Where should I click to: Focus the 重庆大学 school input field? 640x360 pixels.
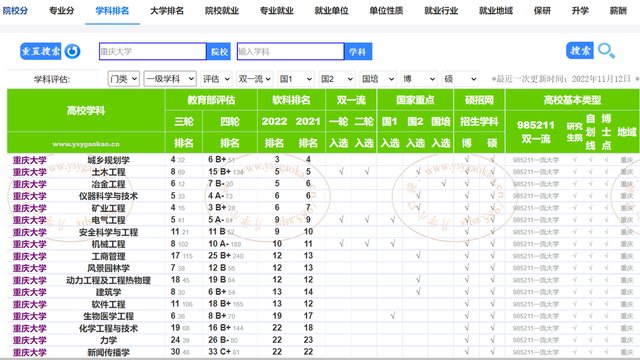tap(153, 51)
